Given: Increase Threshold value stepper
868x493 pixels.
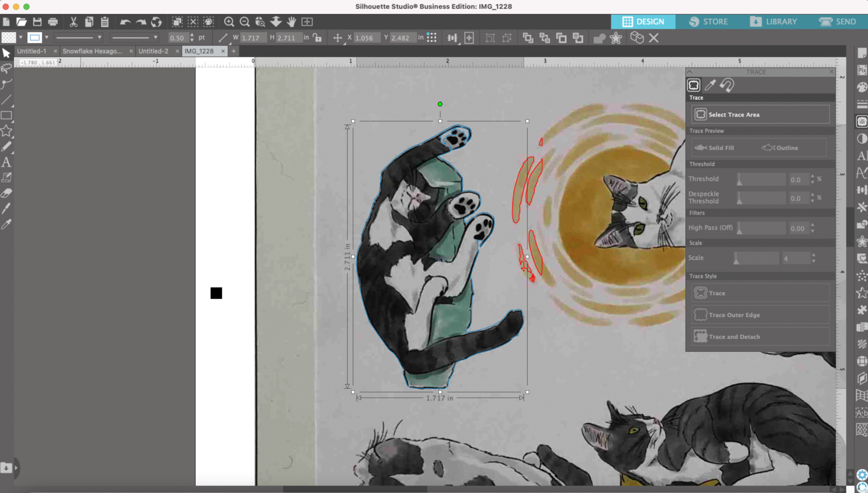Looking at the screenshot, I should tap(812, 177).
